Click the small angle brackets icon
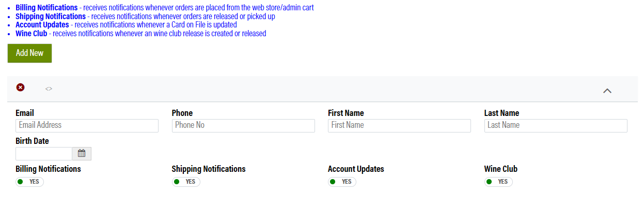The image size is (644, 206). (49, 89)
